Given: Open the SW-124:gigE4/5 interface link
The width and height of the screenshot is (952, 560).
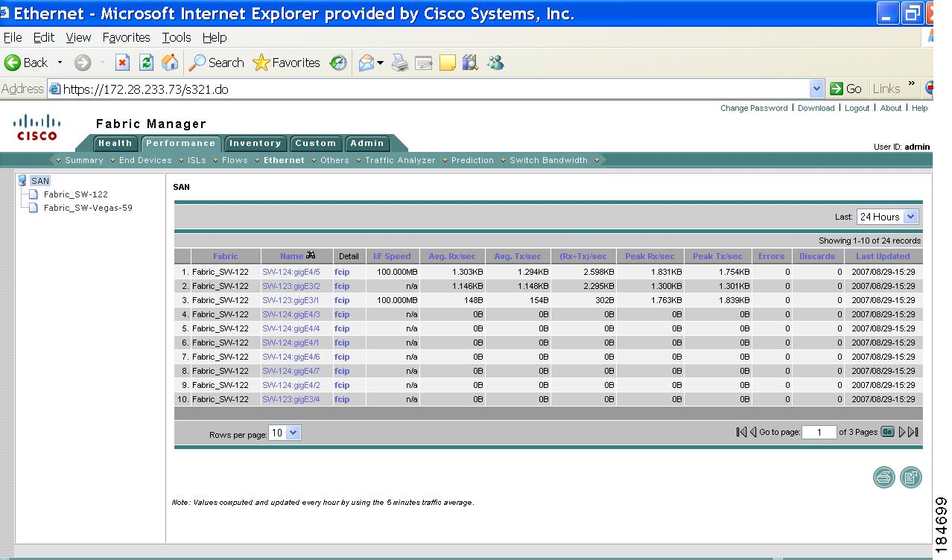Looking at the screenshot, I should tap(291, 273).
